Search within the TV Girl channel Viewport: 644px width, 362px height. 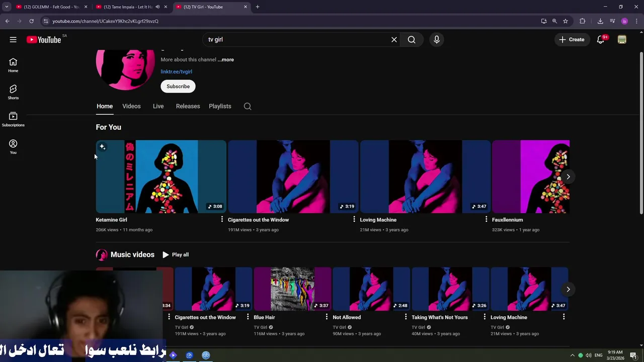pos(248,106)
